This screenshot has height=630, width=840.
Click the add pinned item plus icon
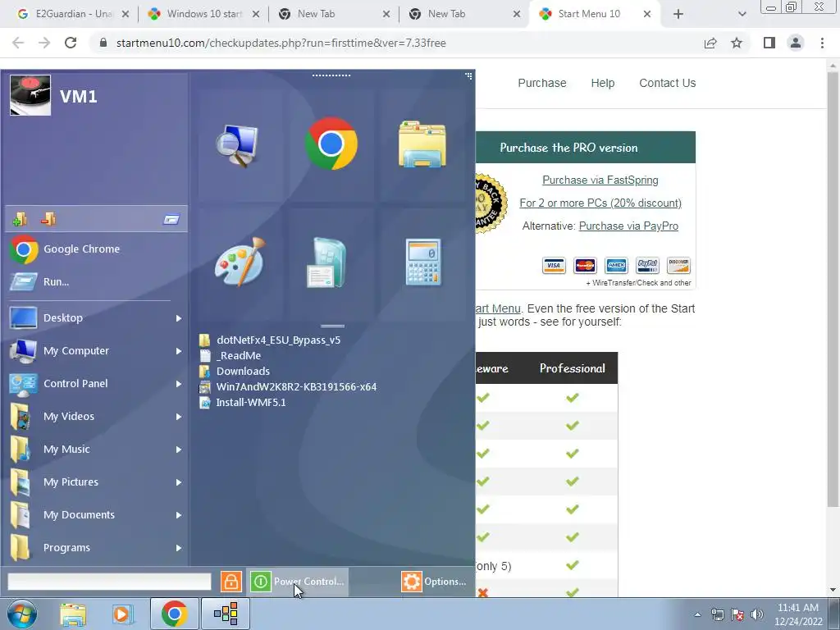pyautogui.click(x=20, y=218)
